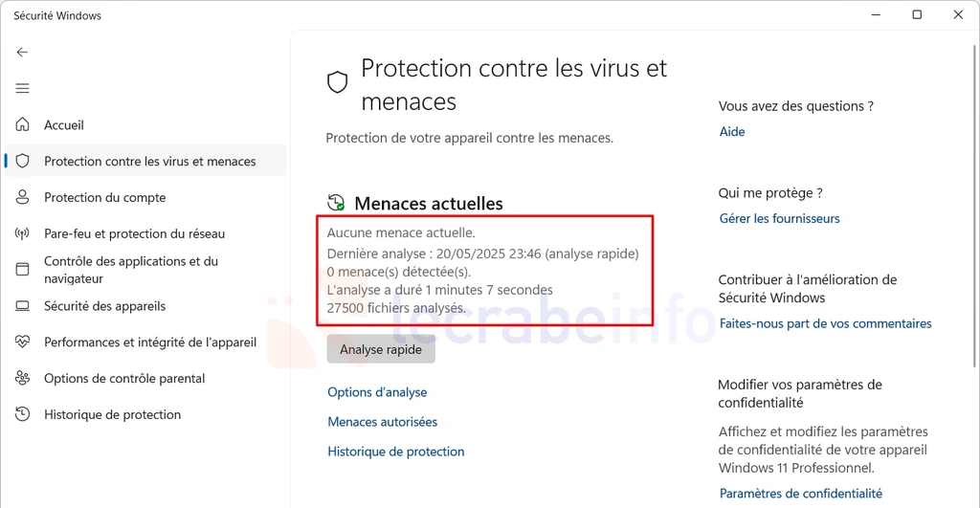This screenshot has width=980, height=508.
Task: Open Options d'analyse link
Action: pos(377,392)
